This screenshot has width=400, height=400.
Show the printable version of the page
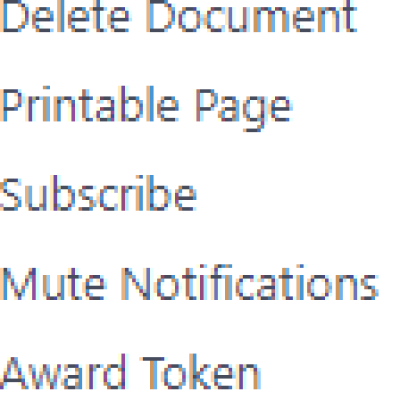(146, 109)
